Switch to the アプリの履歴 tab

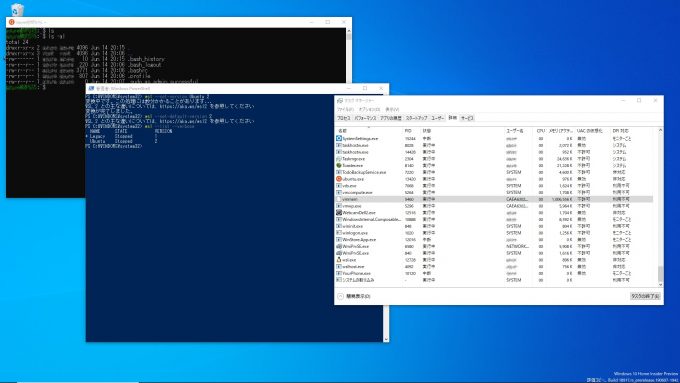(391, 118)
